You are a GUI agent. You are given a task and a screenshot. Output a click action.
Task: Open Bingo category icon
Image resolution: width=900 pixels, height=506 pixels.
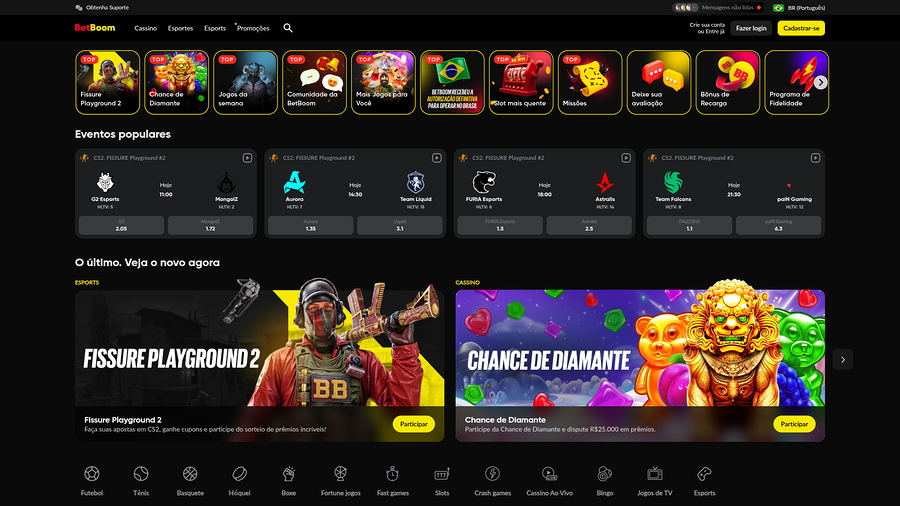point(605,474)
